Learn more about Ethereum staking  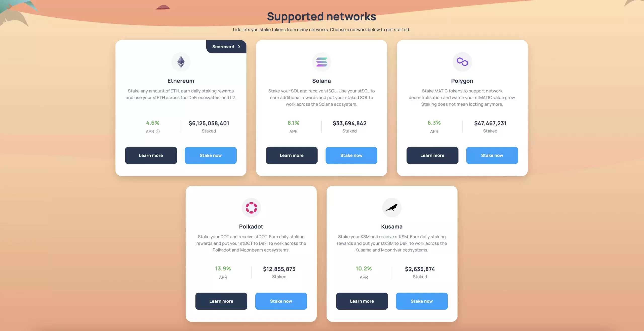[x=151, y=155]
